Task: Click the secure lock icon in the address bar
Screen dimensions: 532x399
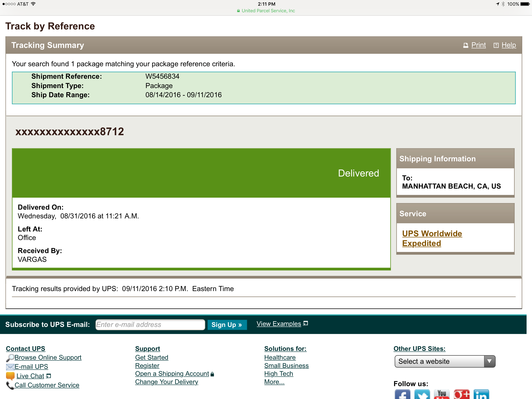Action: coord(238,11)
